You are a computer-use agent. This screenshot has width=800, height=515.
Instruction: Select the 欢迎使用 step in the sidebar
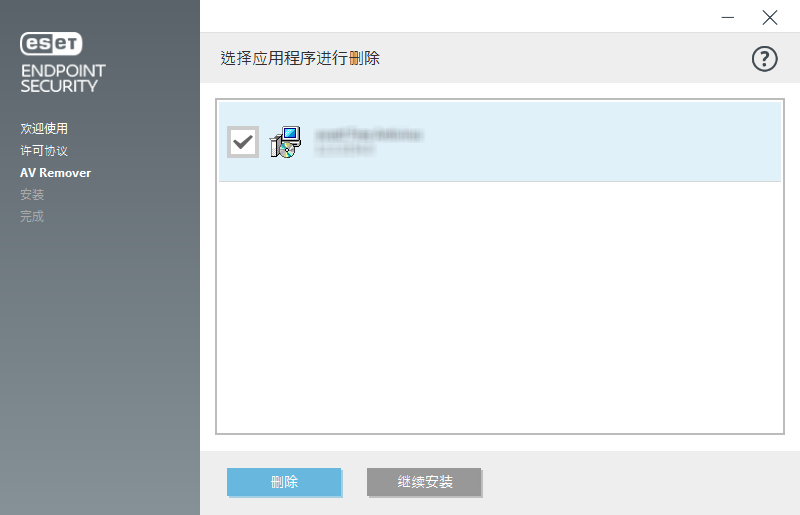point(44,129)
